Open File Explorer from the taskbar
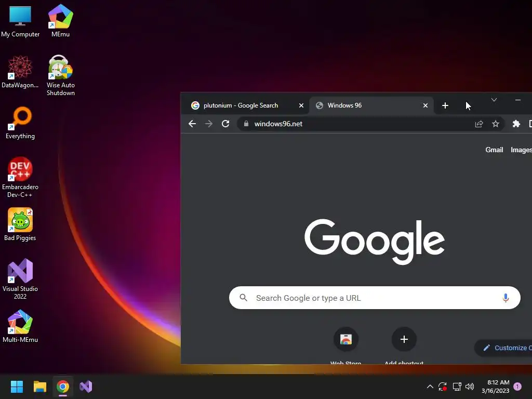Screen dimensions: 532x399 click(39, 387)
